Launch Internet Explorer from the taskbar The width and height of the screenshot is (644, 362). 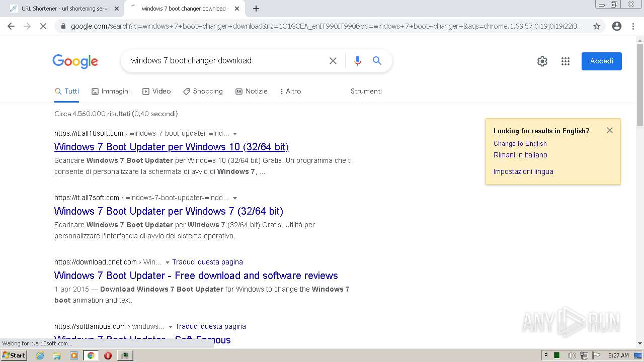40,355
